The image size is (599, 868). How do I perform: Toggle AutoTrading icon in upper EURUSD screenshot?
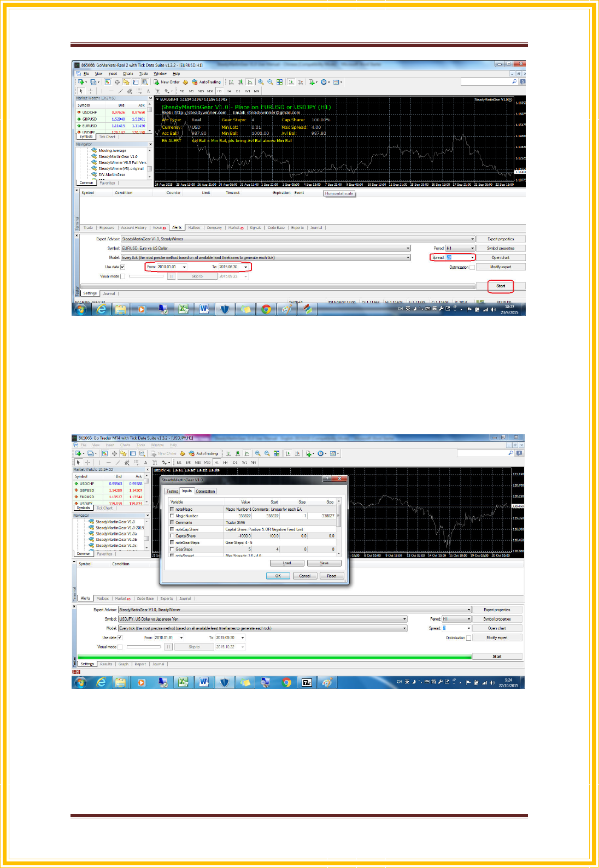pyautogui.click(x=194, y=82)
